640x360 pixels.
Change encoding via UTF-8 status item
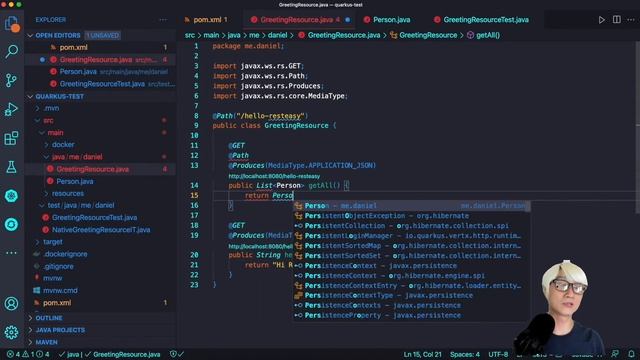pyautogui.click(x=498, y=354)
